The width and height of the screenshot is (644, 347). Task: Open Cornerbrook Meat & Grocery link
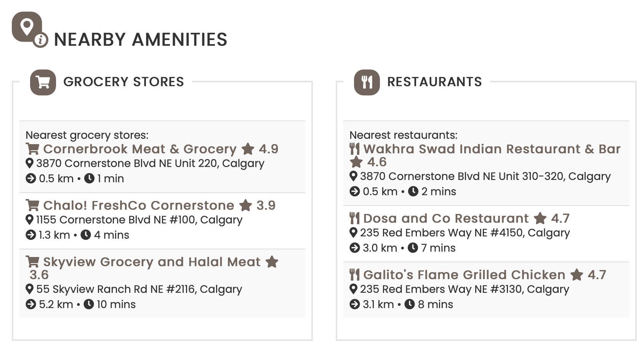[139, 149]
